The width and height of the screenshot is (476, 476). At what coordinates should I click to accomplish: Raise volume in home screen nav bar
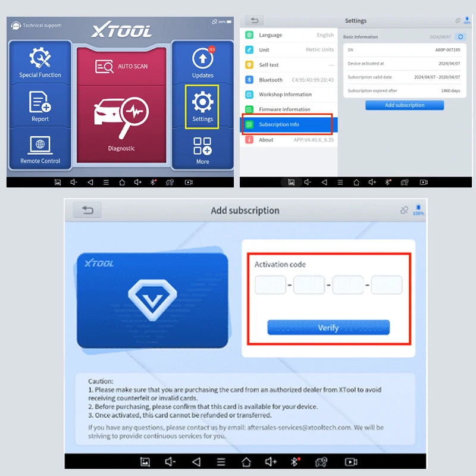(138, 182)
